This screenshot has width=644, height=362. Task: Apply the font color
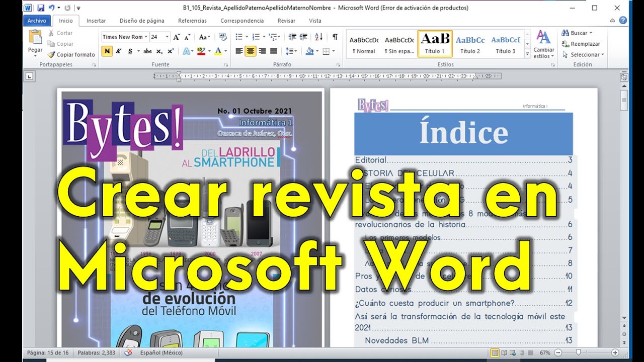(x=218, y=51)
